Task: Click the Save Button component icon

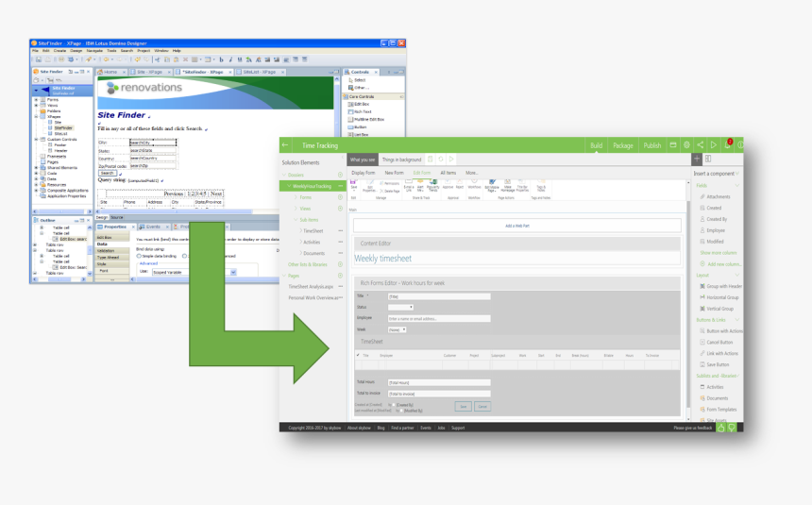Action: click(x=702, y=364)
